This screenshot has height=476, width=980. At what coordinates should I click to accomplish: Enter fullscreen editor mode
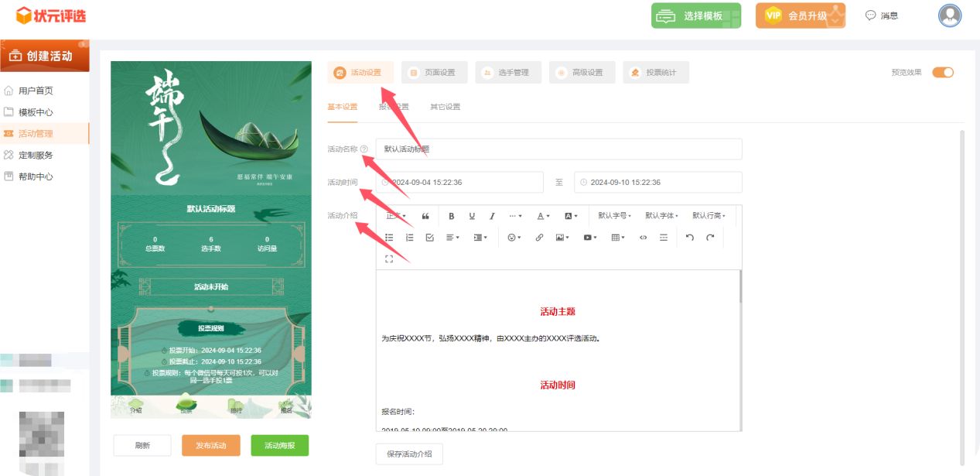(x=389, y=259)
